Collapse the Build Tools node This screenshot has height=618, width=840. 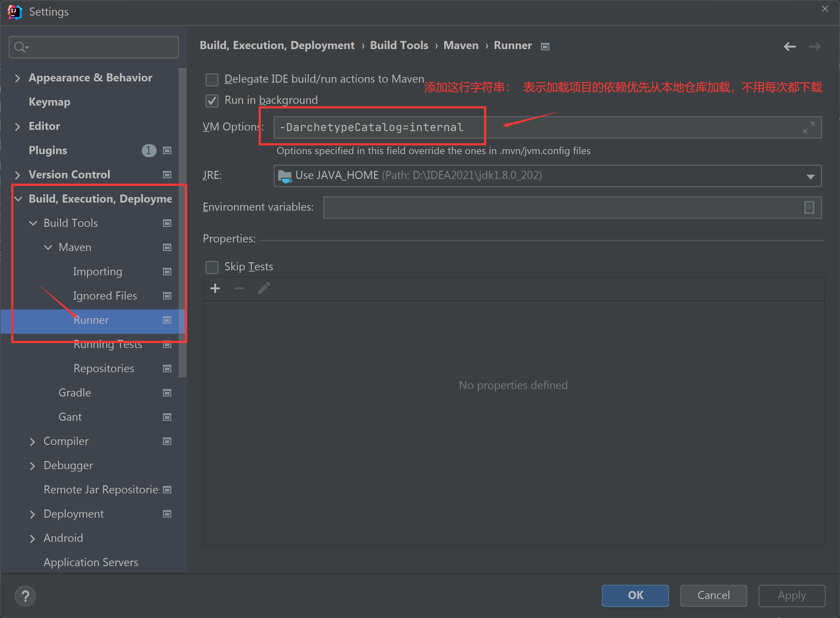(x=33, y=223)
